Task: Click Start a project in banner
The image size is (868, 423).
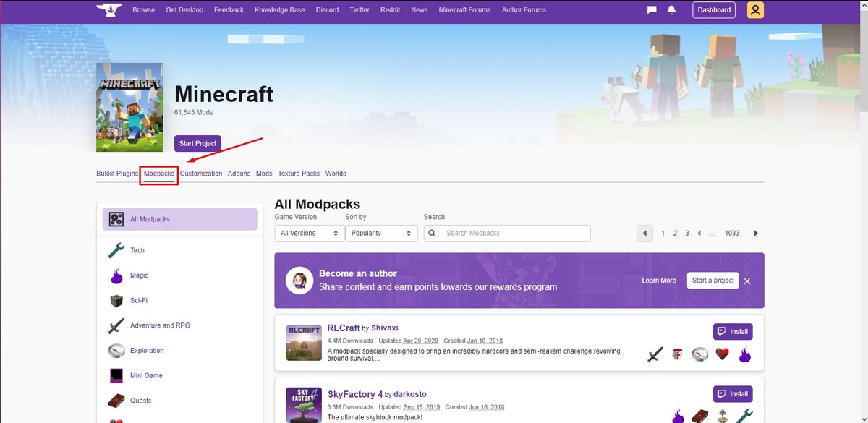Action: click(713, 281)
